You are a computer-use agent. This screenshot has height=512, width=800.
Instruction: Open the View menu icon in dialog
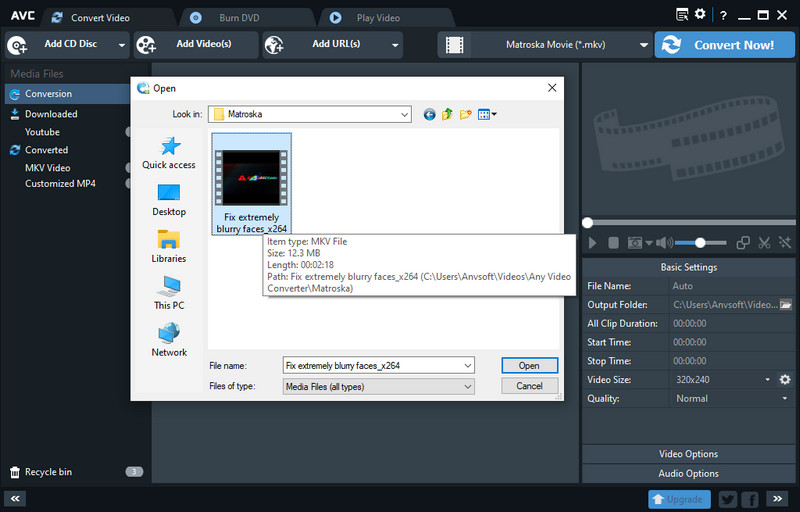487,114
